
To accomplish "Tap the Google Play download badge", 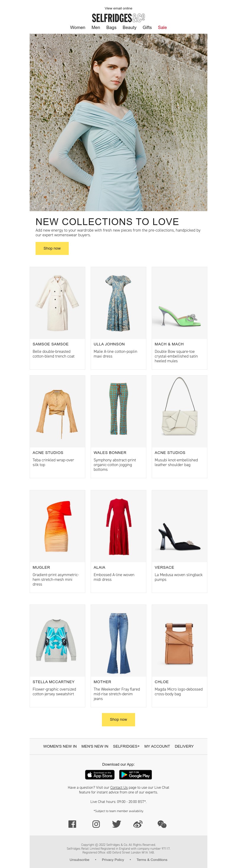I will 135,775.
